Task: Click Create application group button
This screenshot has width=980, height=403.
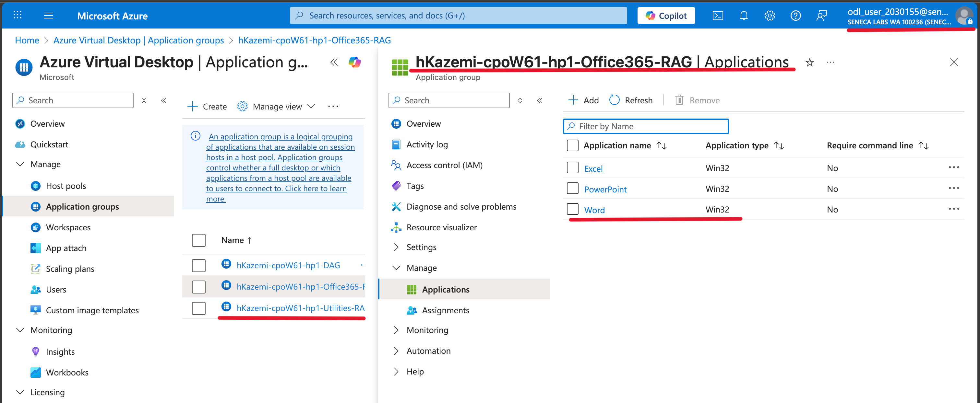Action: click(x=207, y=107)
